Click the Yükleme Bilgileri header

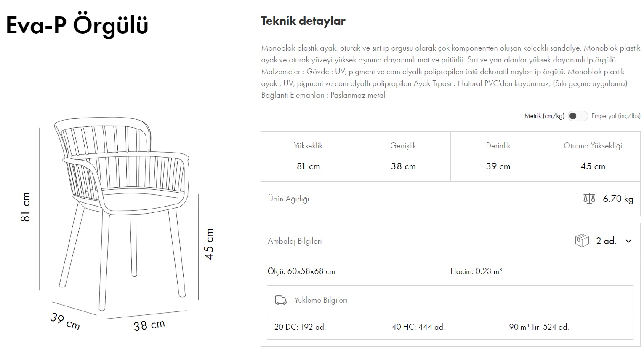point(321,300)
